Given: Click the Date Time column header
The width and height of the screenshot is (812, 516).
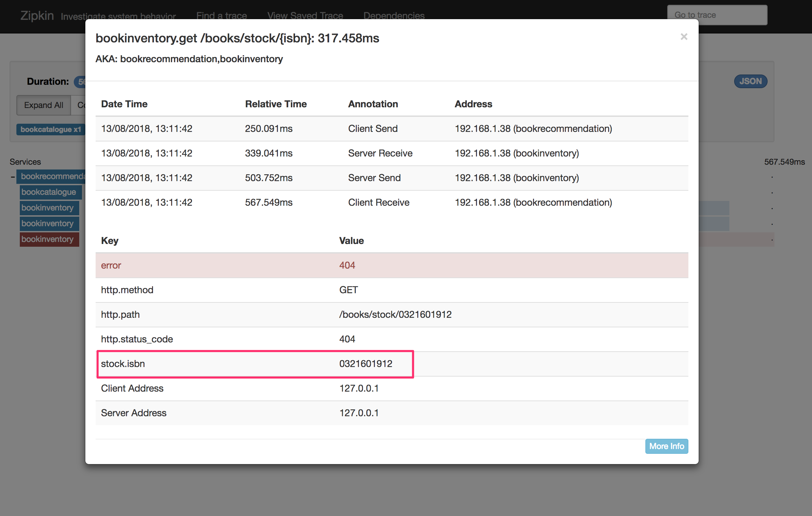Looking at the screenshot, I should click(124, 104).
